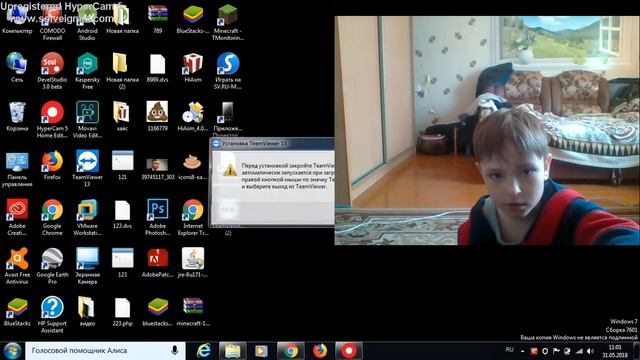Launch the BlueStacks shortcut in the top row
This screenshot has height=360, width=640.
[x=193, y=19]
